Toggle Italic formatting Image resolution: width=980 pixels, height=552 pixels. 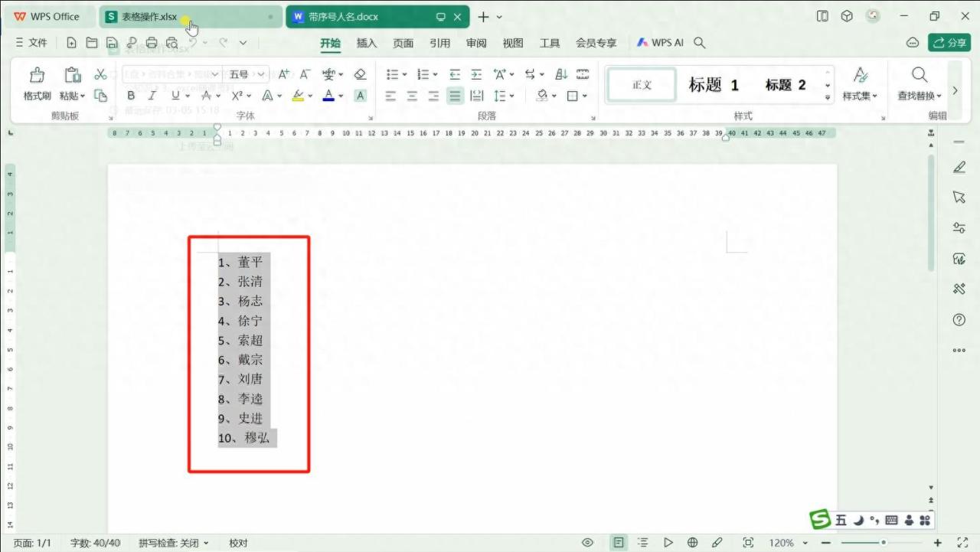152,96
